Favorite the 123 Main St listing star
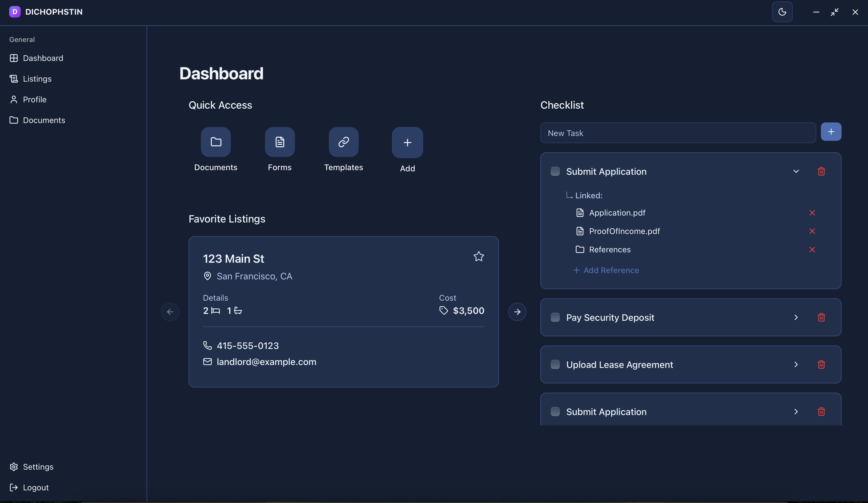 479,256
